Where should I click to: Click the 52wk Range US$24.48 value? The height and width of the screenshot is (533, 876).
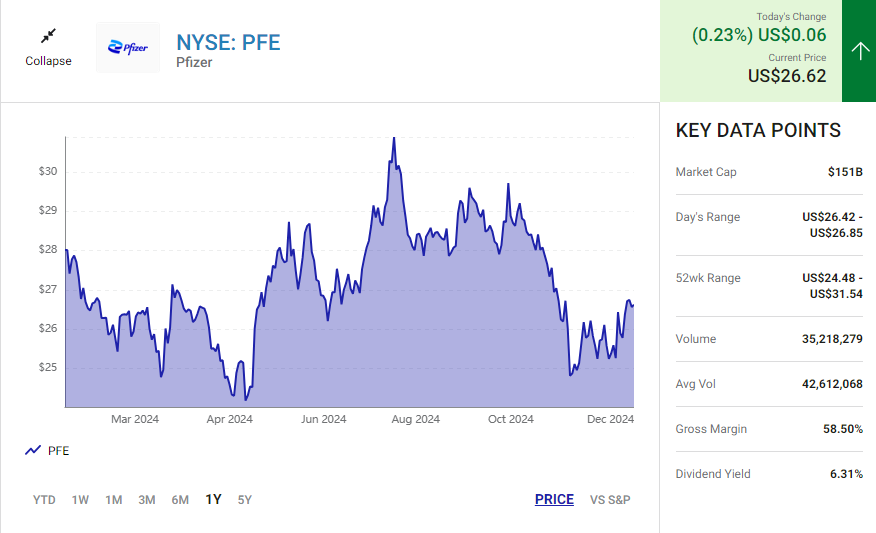(x=832, y=285)
